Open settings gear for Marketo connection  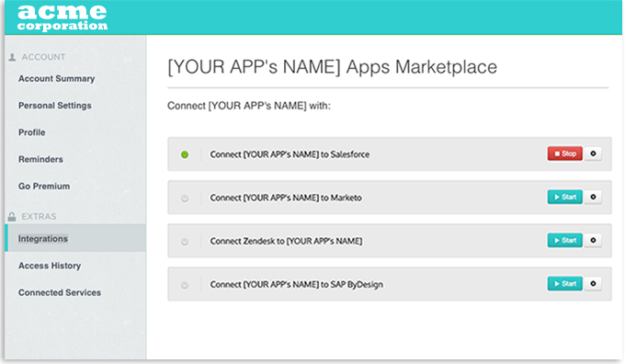593,197
